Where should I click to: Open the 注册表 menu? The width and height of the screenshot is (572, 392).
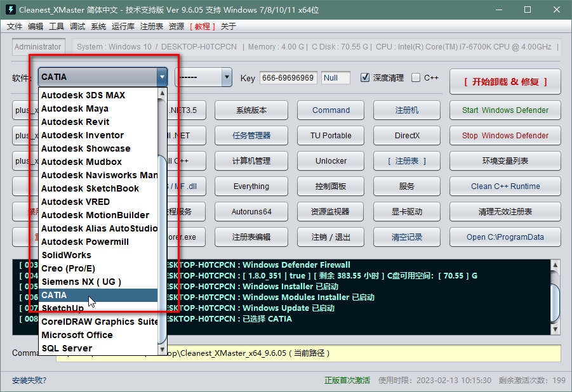[x=151, y=26]
